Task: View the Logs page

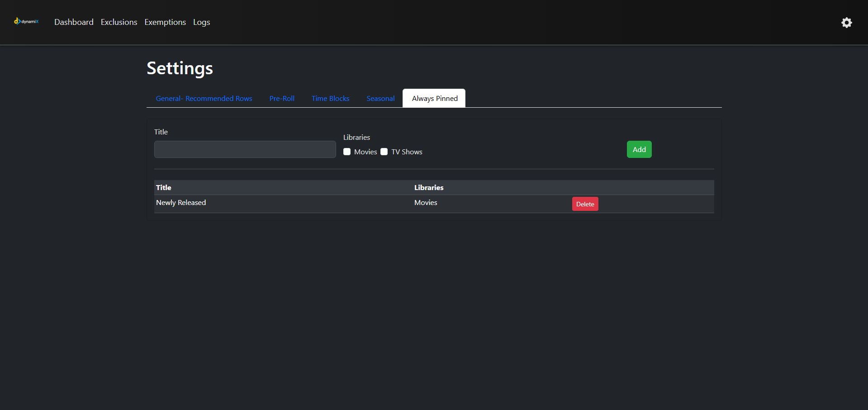Action: pos(202,22)
